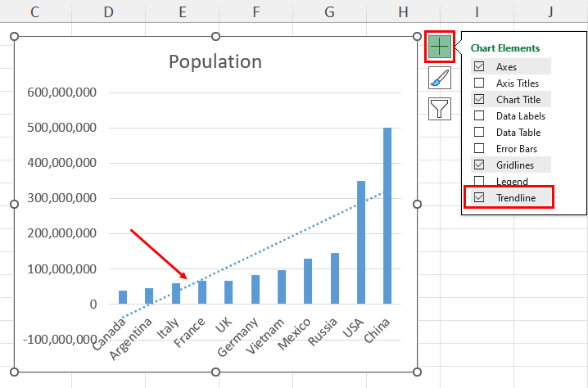
Task: Select column D header
Action: 108,11
